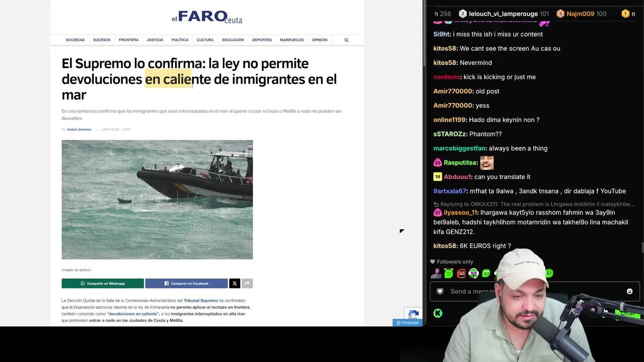Click the gold rank 1 badge in the leaderboard
The height and width of the screenshot is (362, 644).
(x=625, y=14)
